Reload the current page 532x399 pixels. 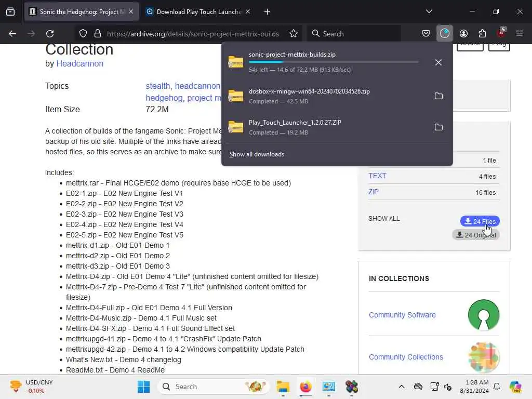click(50, 34)
